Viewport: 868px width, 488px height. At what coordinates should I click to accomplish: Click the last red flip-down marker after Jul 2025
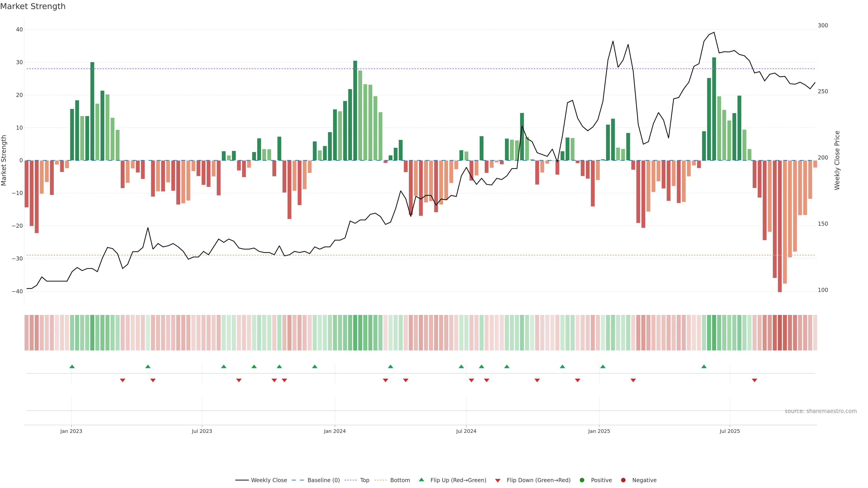pyautogui.click(x=755, y=380)
